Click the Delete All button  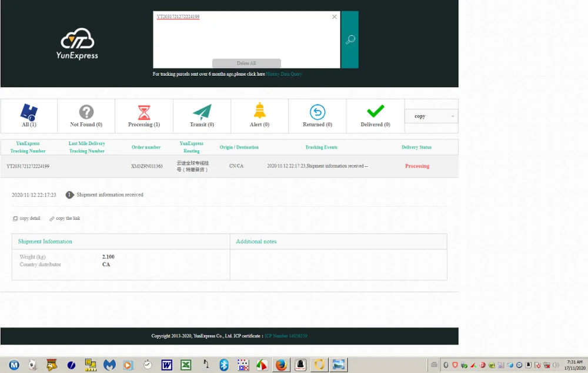pos(246,63)
